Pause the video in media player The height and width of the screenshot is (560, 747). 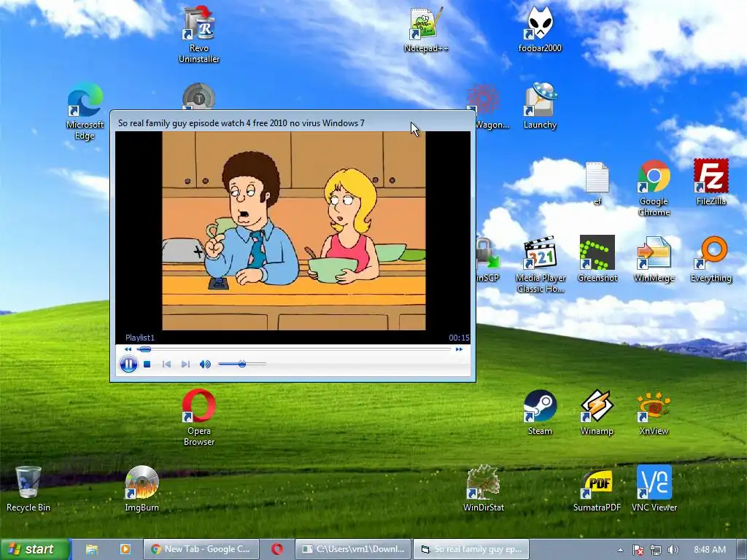tap(128, 365)
